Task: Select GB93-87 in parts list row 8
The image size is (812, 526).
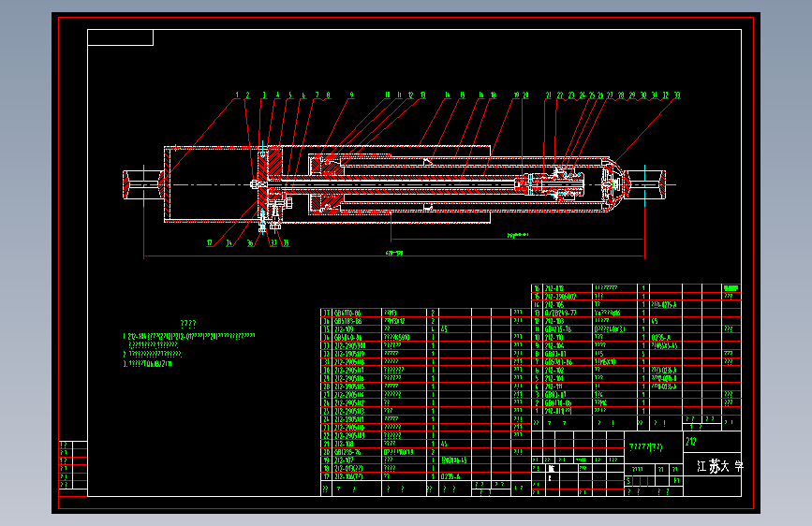Action: 555,354
